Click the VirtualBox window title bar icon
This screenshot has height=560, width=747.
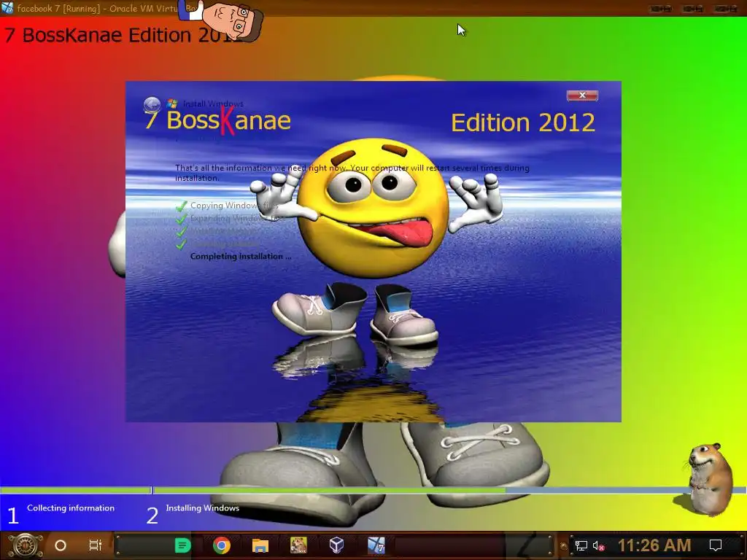[x=7, y=8]
